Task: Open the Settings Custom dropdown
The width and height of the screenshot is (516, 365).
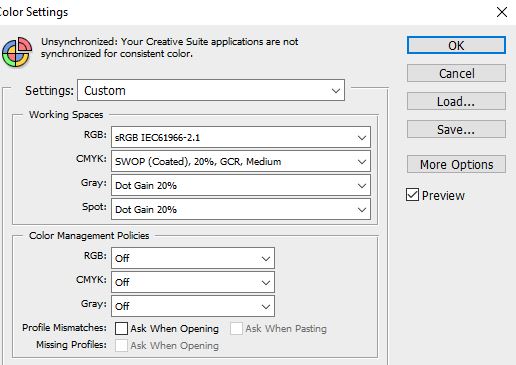Action: pos(211,90)
